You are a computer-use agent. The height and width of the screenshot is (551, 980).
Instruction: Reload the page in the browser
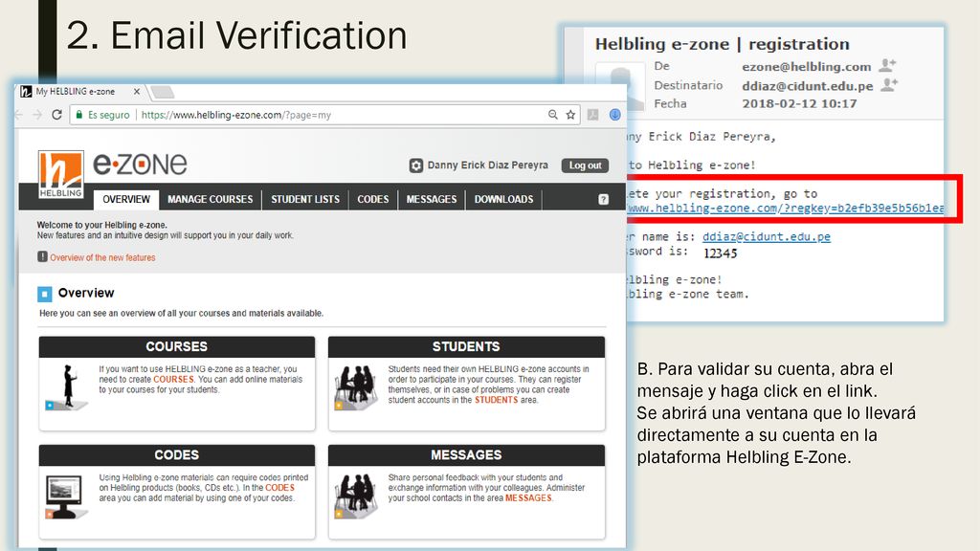[56, 115]
